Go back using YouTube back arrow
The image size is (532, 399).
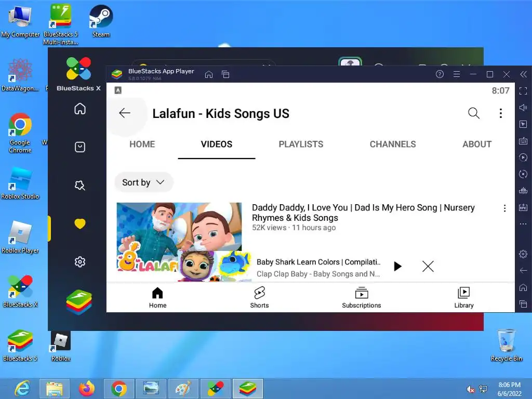tap(125, 113)
